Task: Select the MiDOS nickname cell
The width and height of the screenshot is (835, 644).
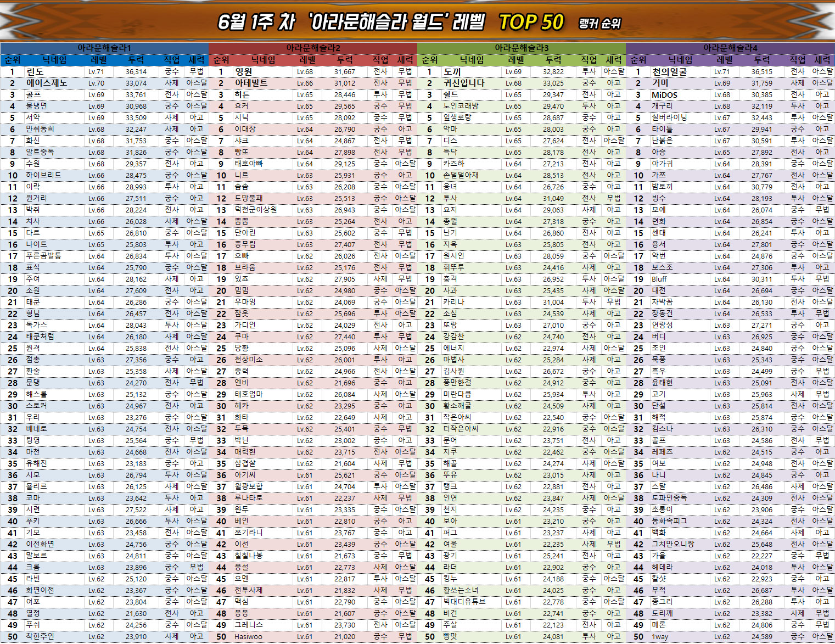Action: coord(664,95)
